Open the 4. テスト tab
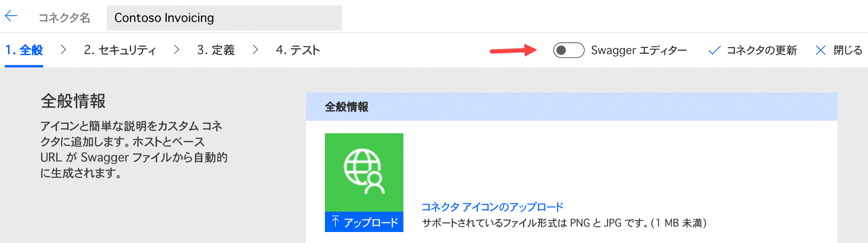This screenshot has width=868, height=243. pos(298,50)
